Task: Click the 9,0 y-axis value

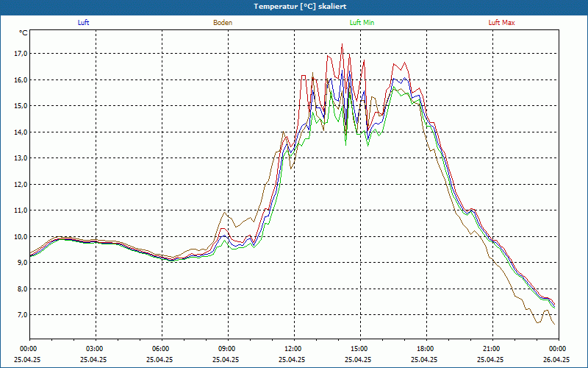Action: 23,263
